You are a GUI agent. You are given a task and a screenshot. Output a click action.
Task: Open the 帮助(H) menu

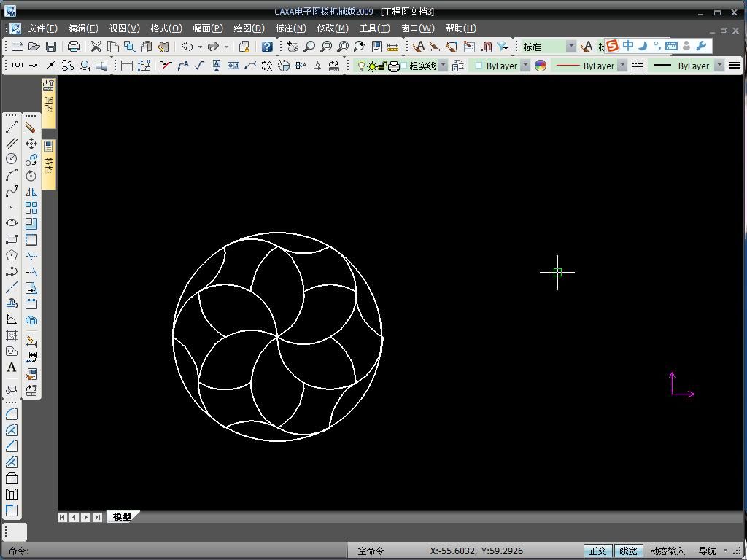[x=461, y=28]
